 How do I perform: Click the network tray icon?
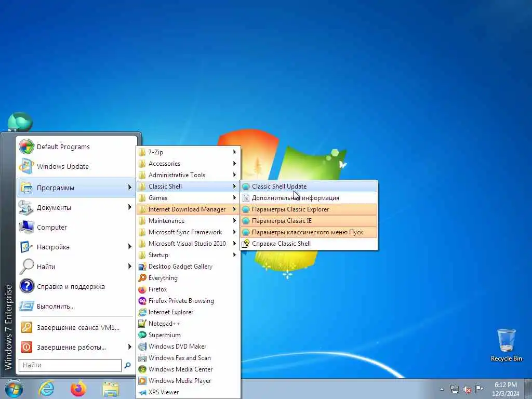pyautogui.click(x=454, y=390)
